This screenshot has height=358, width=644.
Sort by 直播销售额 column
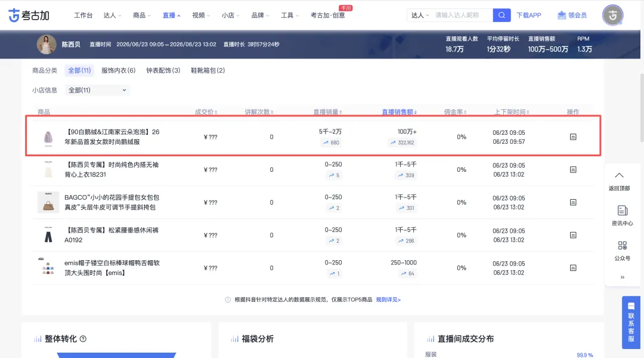[399, 112]
